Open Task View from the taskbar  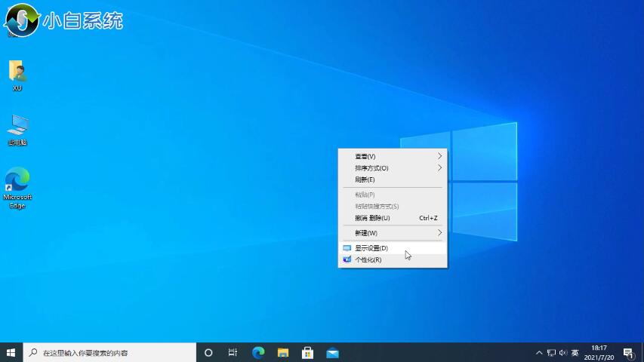pos(233,352)
